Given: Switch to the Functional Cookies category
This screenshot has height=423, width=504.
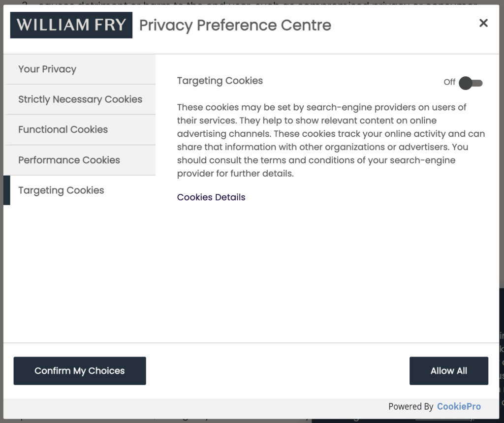Looking at the screenshot, I should (63, 129).
